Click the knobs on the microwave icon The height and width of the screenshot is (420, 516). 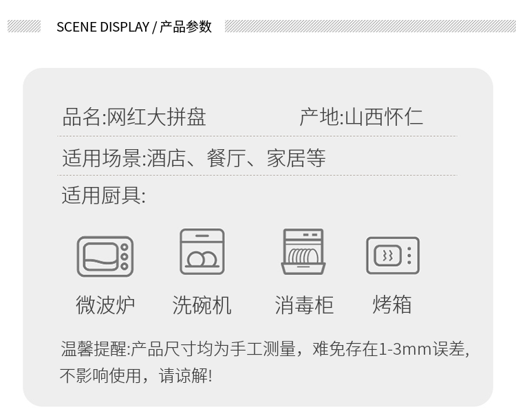tap(125, 256)
